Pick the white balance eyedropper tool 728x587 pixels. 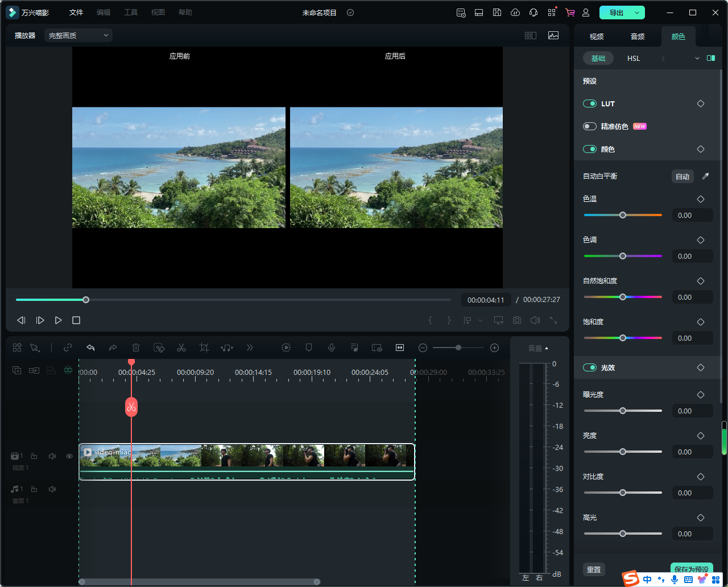pos(705,176)
